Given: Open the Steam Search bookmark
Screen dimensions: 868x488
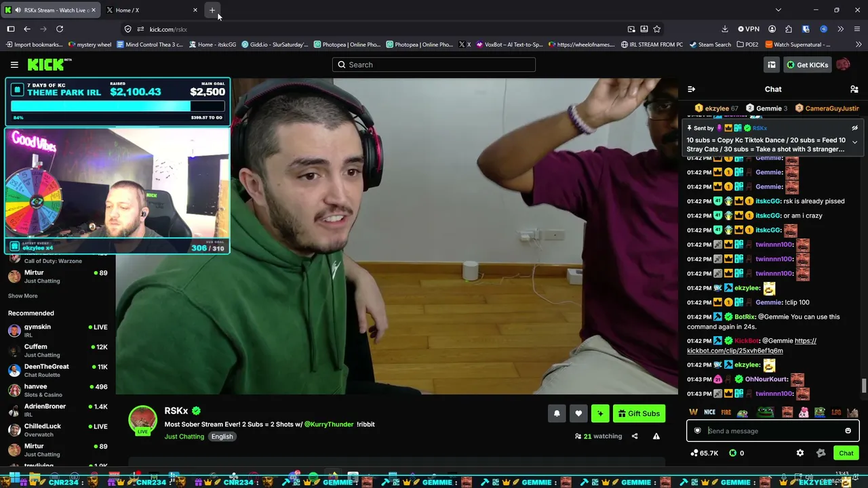Looking at the screenshot, I should pyautogui.click(x=709, y=45).
